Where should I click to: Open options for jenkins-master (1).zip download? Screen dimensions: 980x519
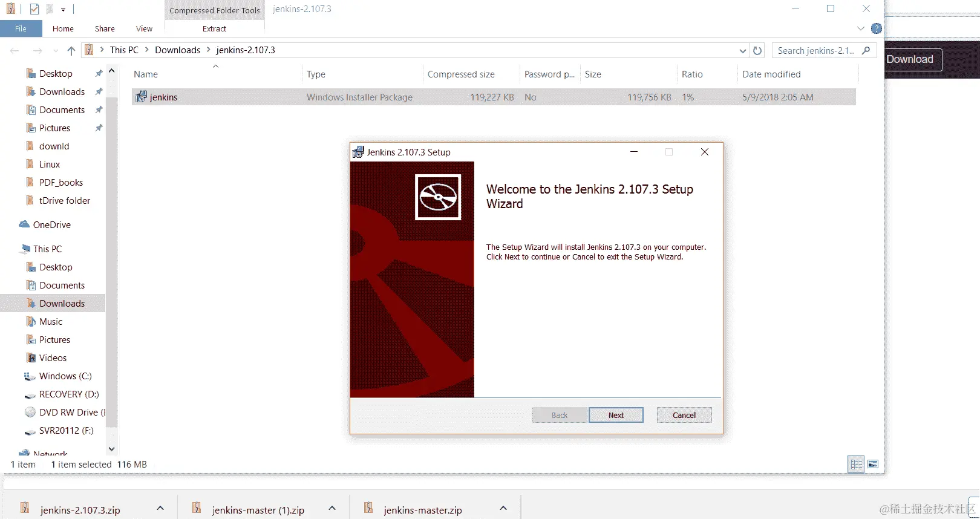click(x=332, y=508)
